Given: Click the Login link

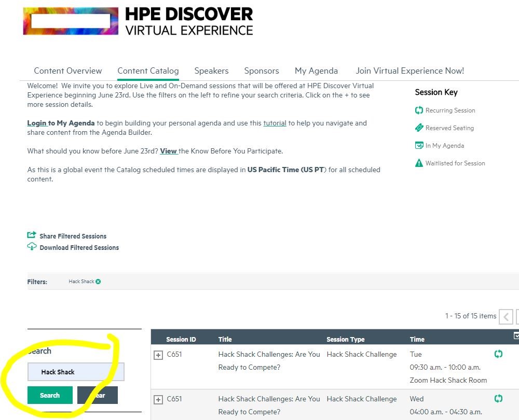Looking at the screenshot, I should 37,123.
